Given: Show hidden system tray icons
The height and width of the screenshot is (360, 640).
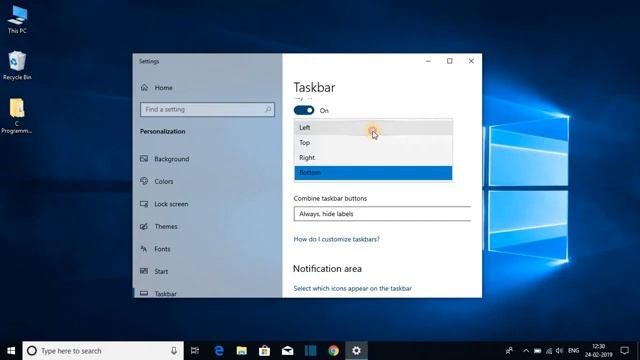Looking at the screenshot, I should tap(526, 351).
